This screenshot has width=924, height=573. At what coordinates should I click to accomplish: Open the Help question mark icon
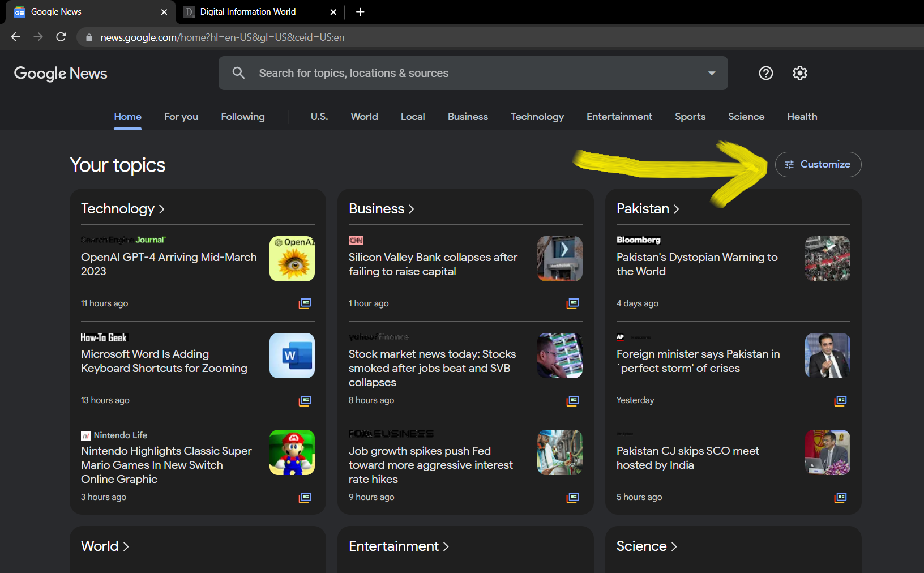tap(766, 73)
